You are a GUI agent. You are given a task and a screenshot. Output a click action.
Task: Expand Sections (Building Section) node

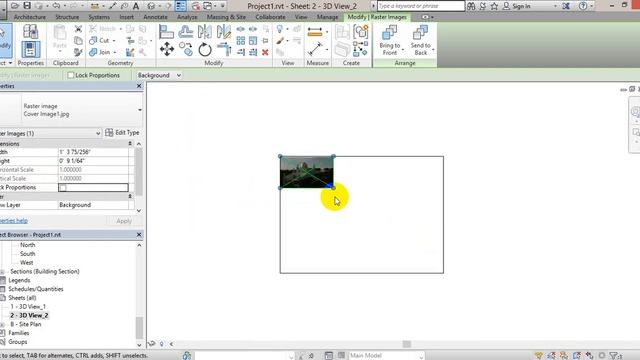pyautogui.click(x=2, y=272)
